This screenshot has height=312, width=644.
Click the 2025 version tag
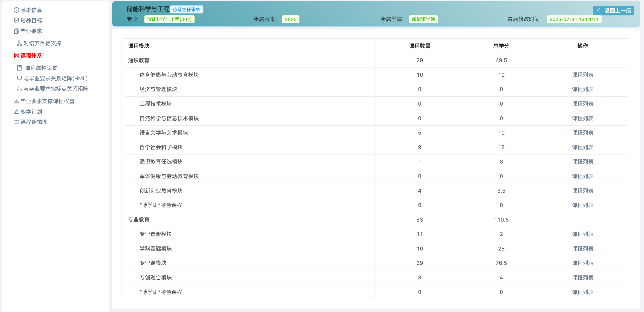click(x=290, y=19)
